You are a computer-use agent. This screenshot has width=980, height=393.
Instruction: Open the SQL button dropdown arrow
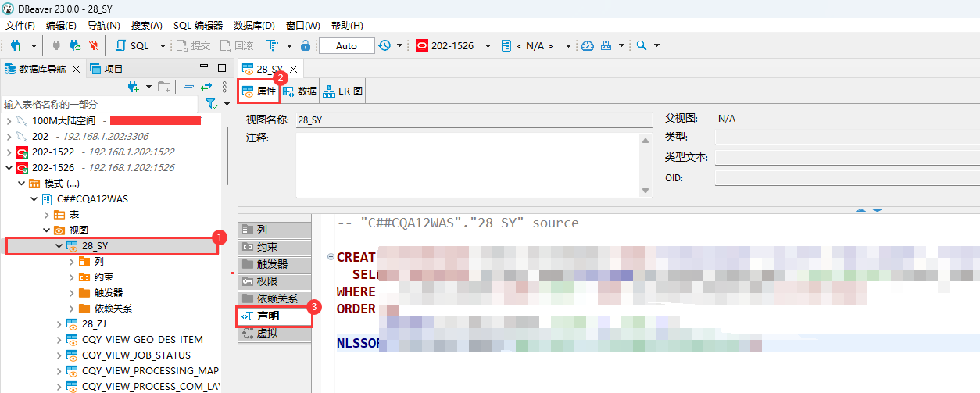(x=163, y=45)
